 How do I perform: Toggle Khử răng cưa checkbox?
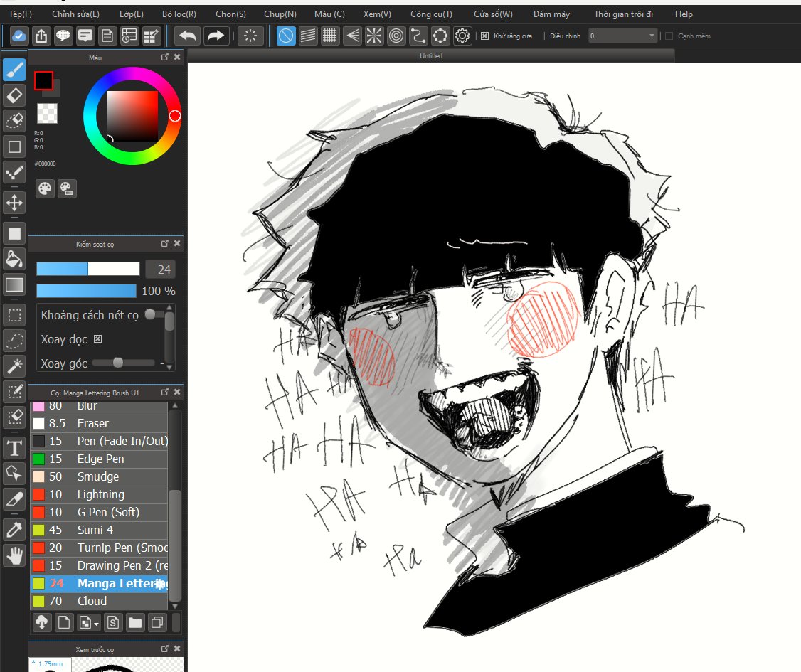click(x=484, y=36)
